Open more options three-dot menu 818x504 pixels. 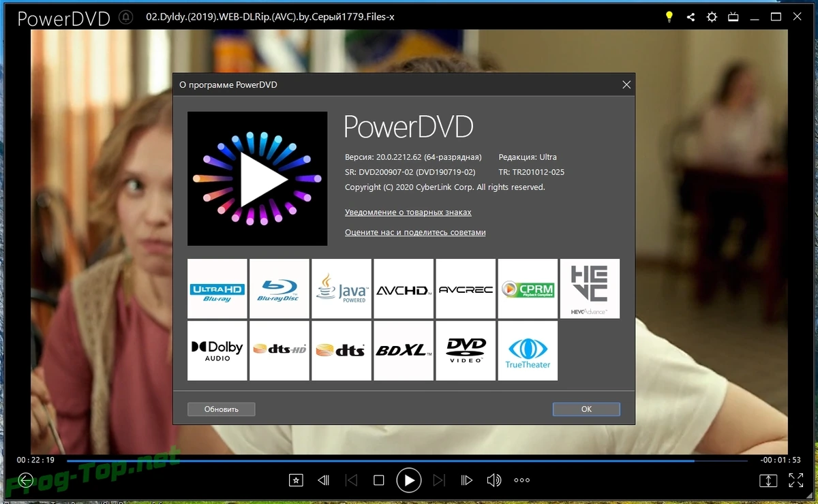coord(522,480)
